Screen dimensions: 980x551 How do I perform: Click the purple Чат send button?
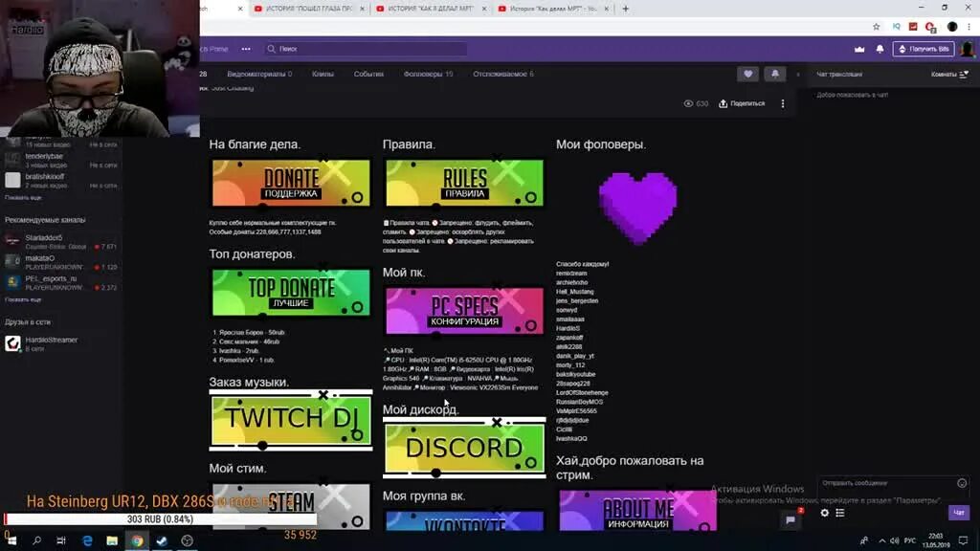coord(959,513)
